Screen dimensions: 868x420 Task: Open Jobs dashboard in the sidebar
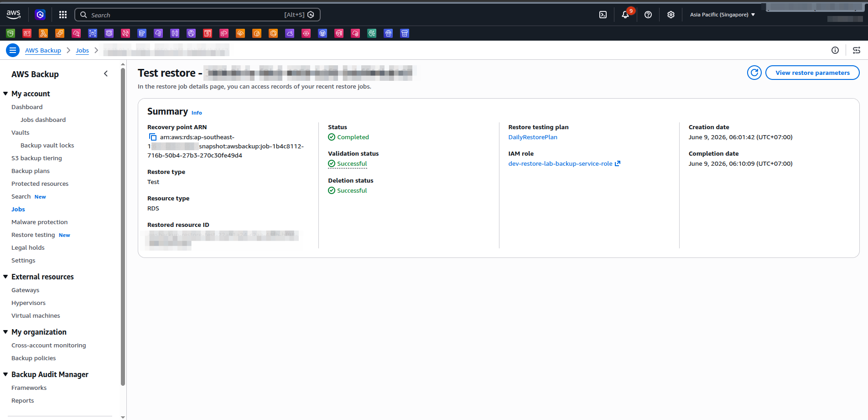coord(43,120)
